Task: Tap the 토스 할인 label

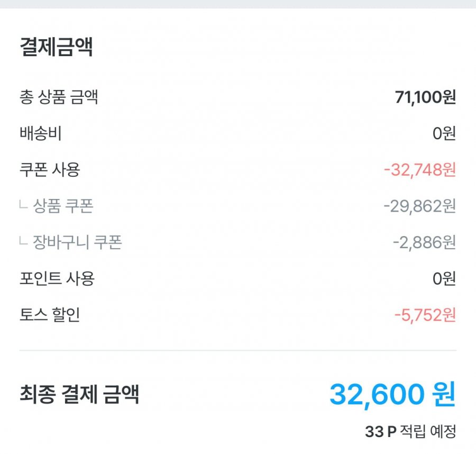Action: click(x=50, y=315)
